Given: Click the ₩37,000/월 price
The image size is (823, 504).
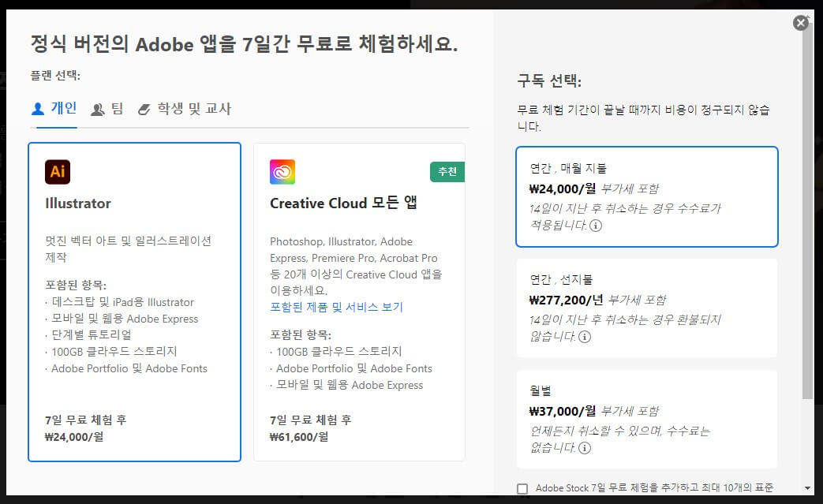Looking at the screenshot, I should tap(562, 411).
